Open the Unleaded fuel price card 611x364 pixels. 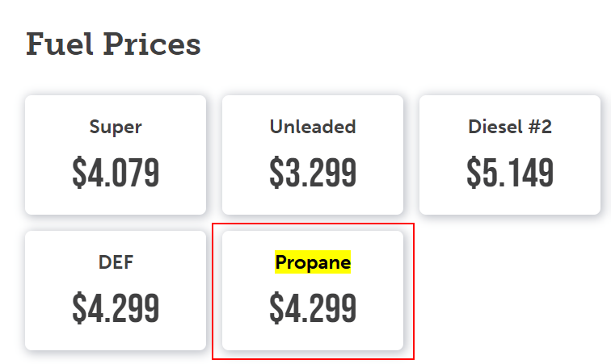tap(313, 155)
